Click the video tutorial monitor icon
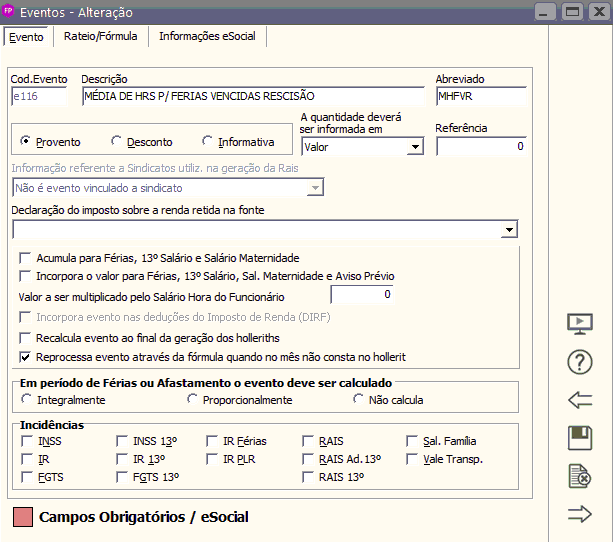The width and height of the screenshot is (613, 542). click(580, 324)
